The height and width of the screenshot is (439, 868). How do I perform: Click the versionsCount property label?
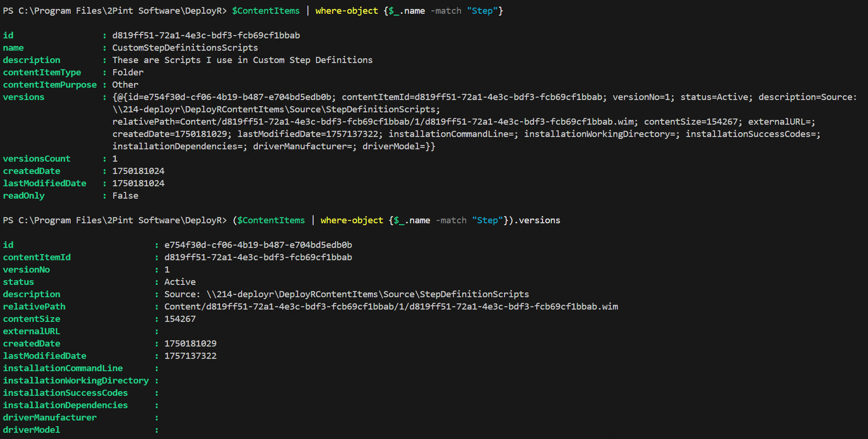click(36, 159)
